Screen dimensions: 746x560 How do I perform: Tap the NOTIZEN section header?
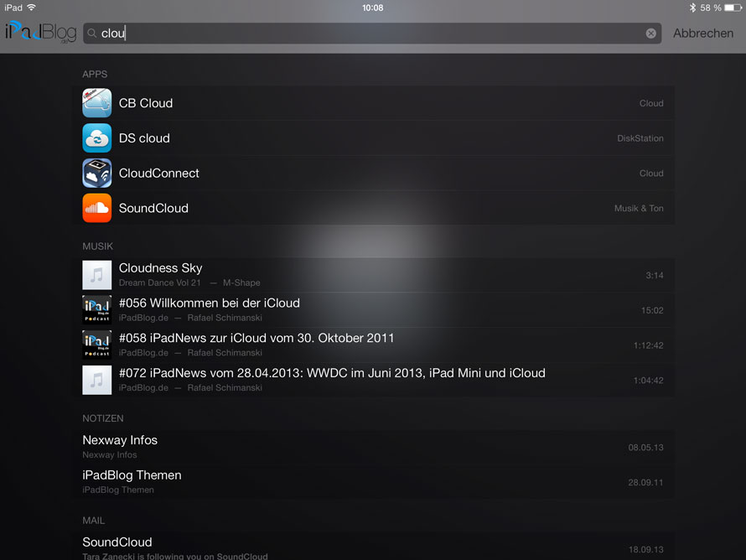pos(103,418)
